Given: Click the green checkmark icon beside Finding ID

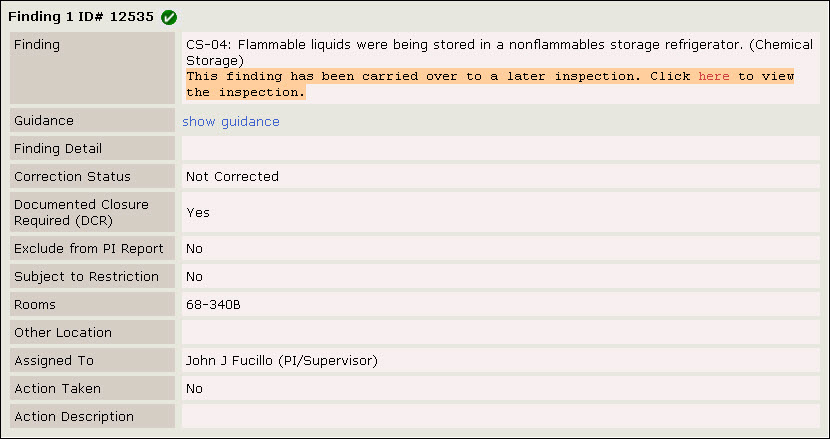Looking at the screenshot, I should 169,17.
